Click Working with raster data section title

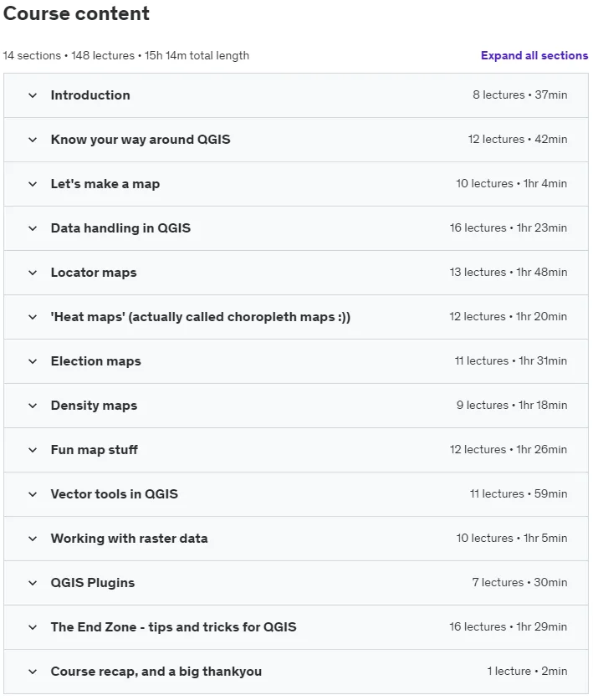pos(129,538)
